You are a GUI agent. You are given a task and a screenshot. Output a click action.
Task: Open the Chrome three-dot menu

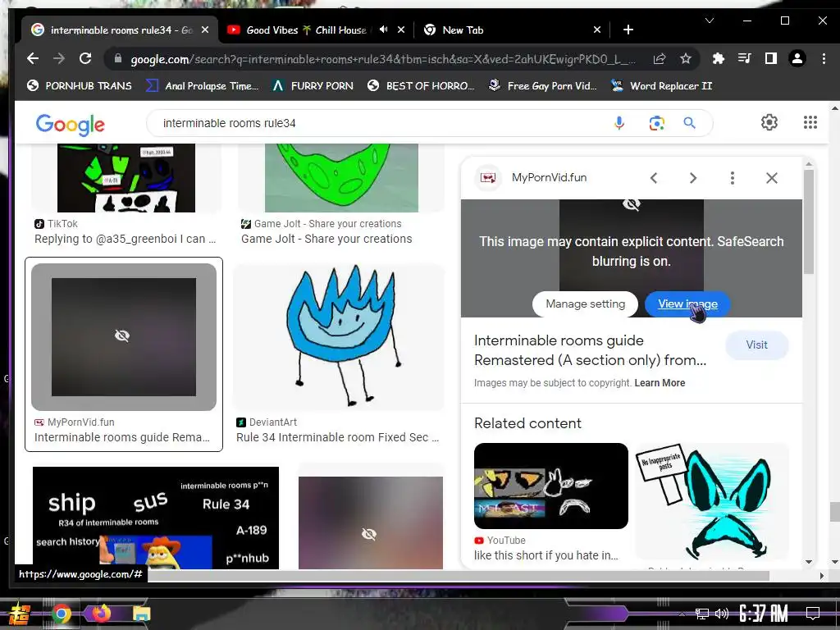pyautogui.click(x=824, y=58)
